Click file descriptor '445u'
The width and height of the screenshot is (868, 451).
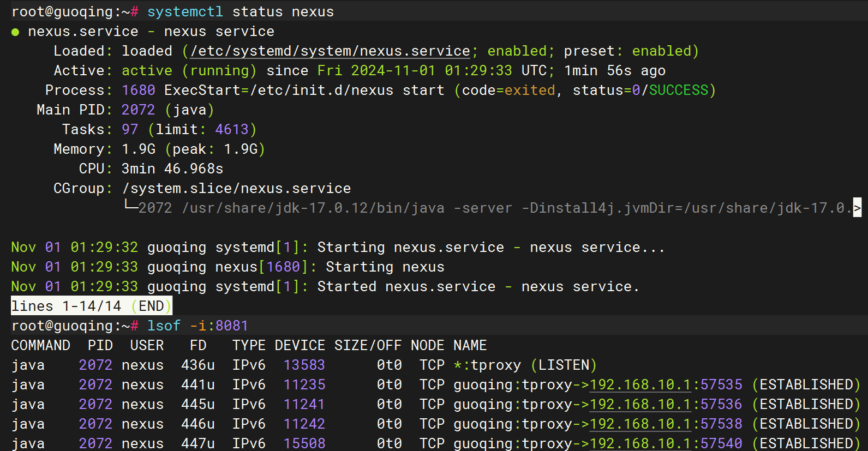[x=198, y=405]
